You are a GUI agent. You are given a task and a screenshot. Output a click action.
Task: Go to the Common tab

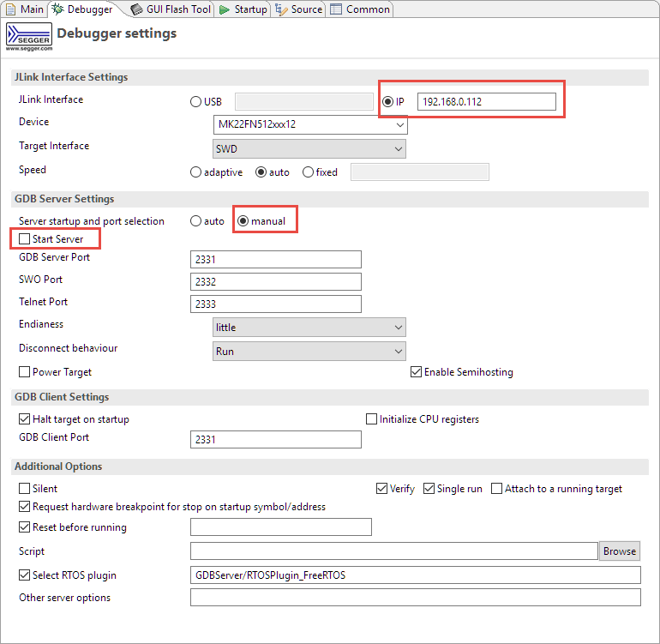360,9
